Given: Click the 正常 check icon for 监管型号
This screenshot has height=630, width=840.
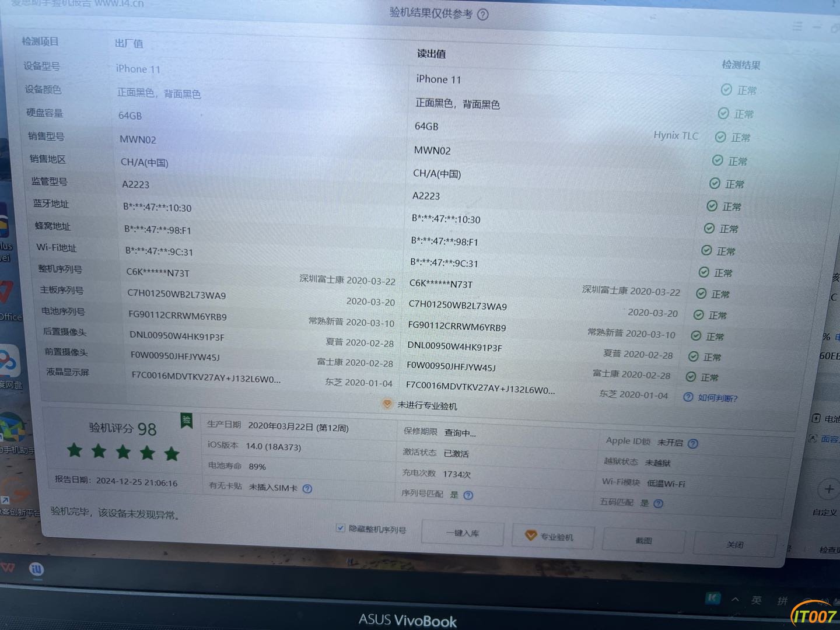Looking at the screenshot, I should (x=712, y=206).
